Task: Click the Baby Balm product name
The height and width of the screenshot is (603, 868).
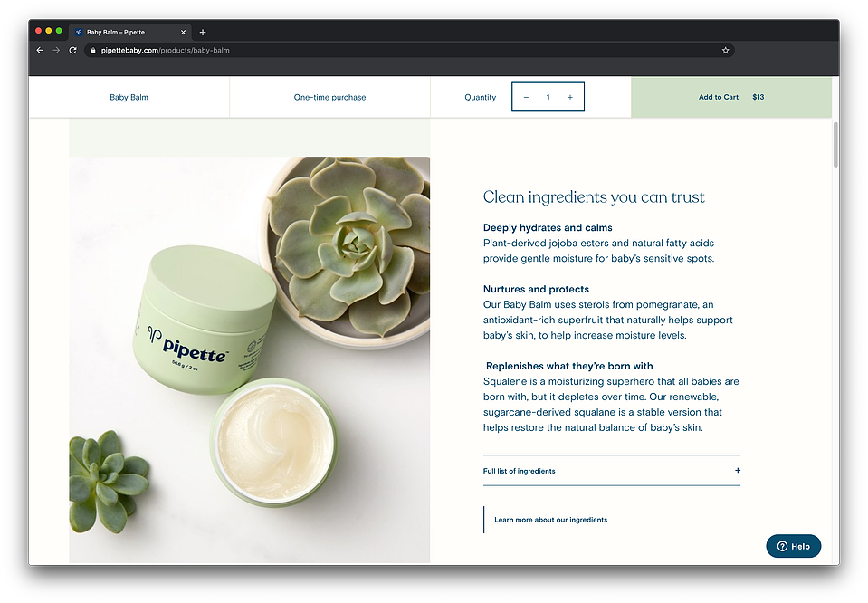Action: coord(129,97)
